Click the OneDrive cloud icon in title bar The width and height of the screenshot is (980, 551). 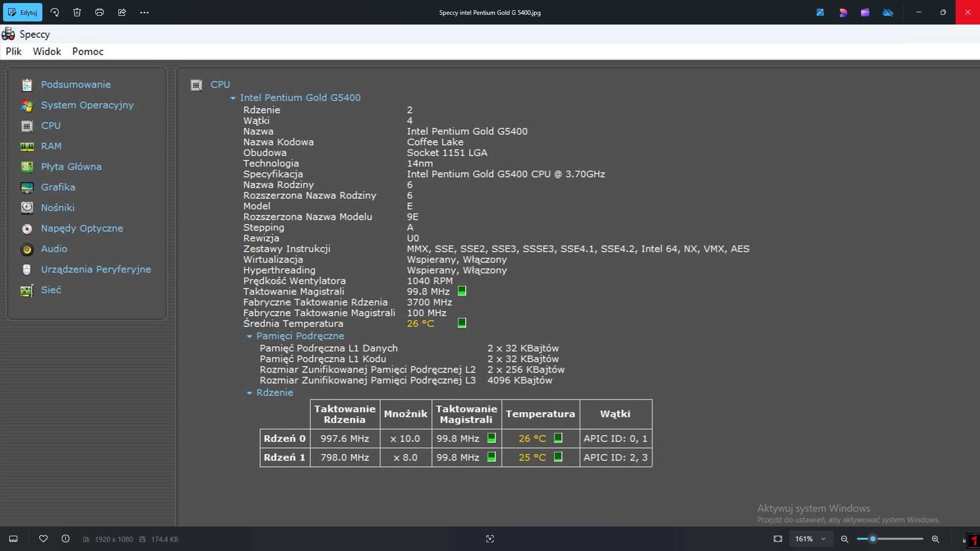click(888, 12)
